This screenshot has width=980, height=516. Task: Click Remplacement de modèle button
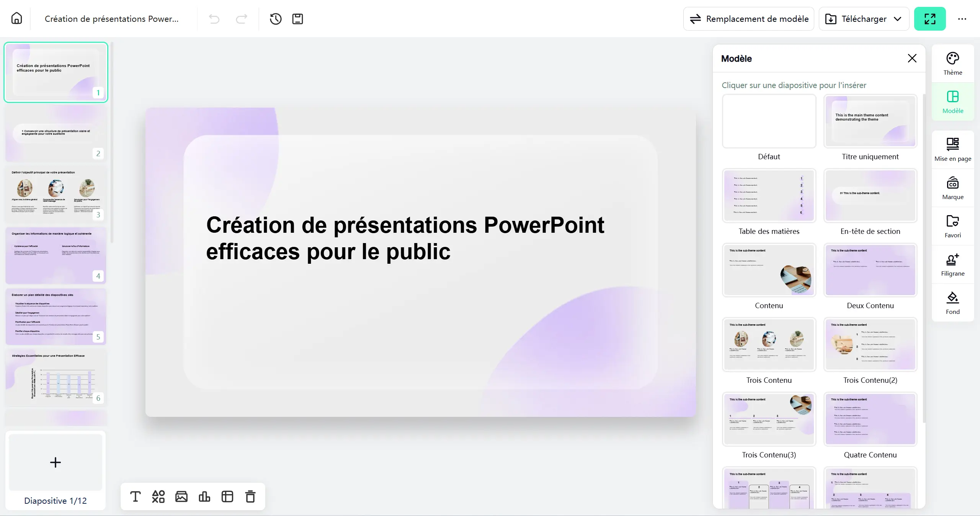point(748,19)
